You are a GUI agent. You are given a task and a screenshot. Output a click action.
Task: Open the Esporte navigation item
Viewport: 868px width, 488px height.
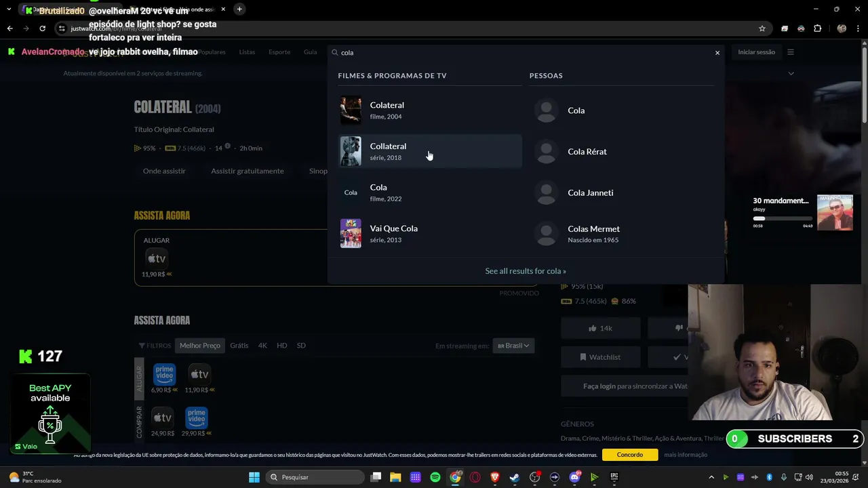(x=279, y=52)
